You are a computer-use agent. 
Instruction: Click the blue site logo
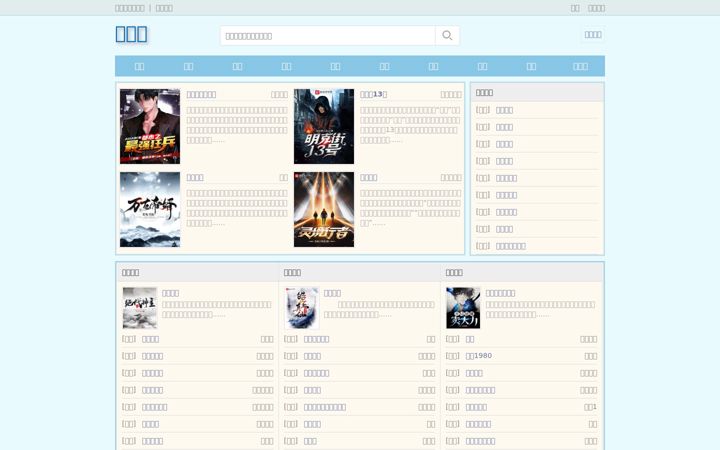[x=131, y=34]
